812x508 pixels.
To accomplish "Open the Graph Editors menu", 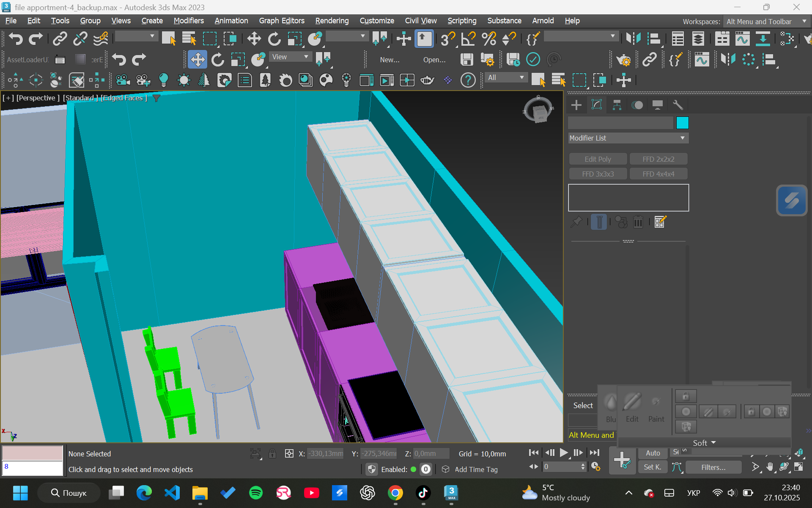I will (282, 21).
